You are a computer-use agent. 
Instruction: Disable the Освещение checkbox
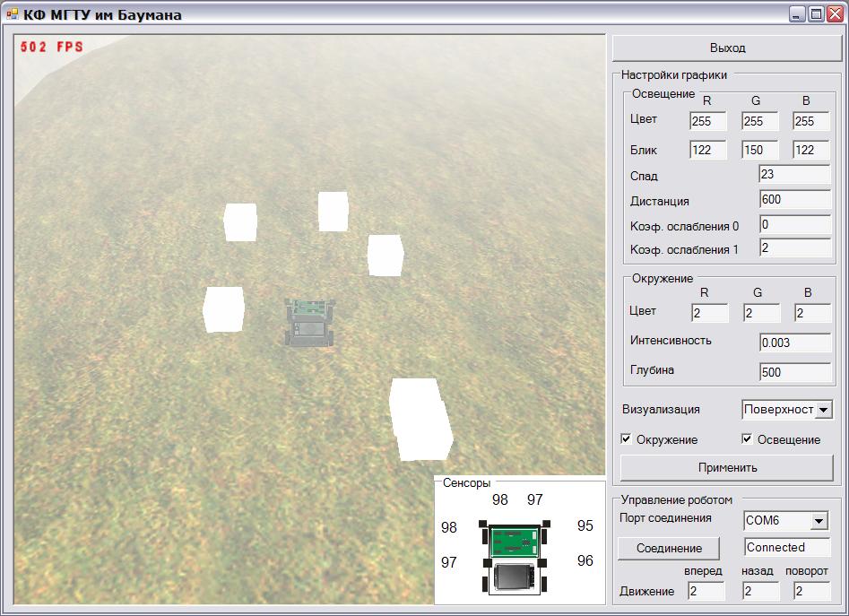pyautogui.click(x=748, y=439)
